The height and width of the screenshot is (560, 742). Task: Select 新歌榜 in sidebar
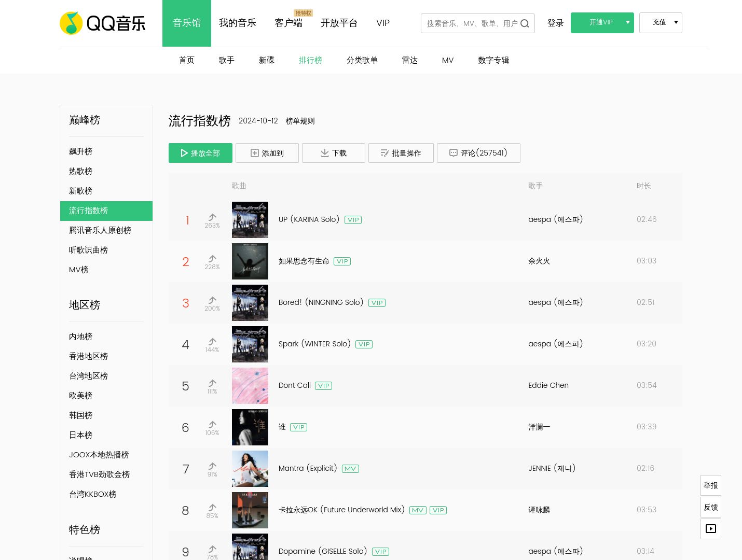pyautogui.click(x=80, y=191)
